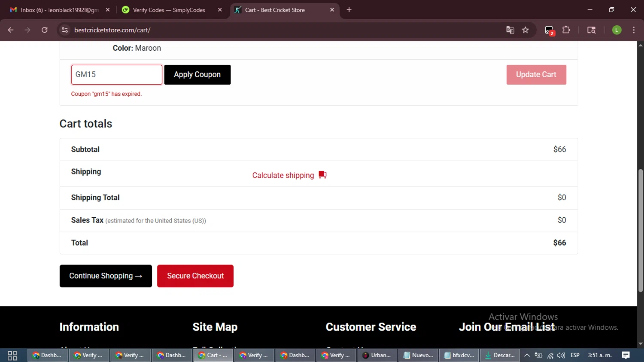This screenshot has height=362, width=644.
Task: Go forward in browser history
Action: pos(27,30)
